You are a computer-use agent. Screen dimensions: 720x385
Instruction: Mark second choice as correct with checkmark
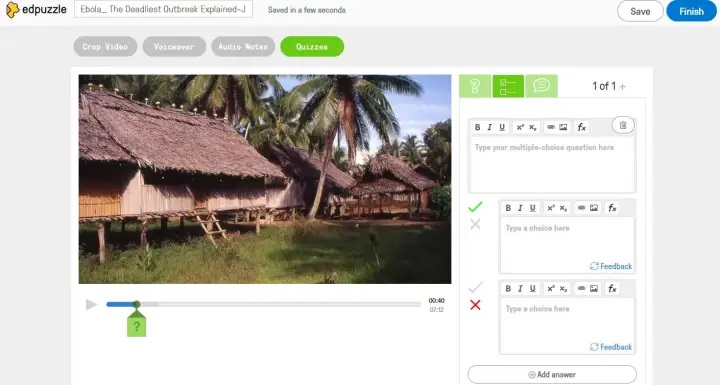click(x=475, y=288)
